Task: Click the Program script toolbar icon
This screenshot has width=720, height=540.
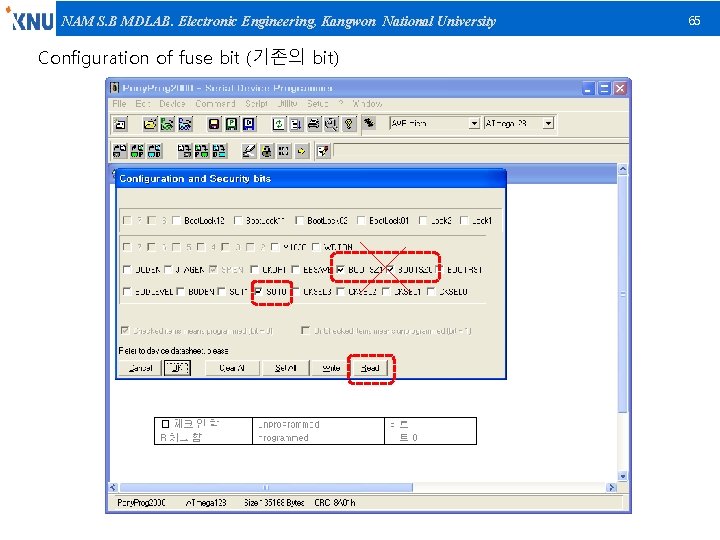Action: click(296, 124)
